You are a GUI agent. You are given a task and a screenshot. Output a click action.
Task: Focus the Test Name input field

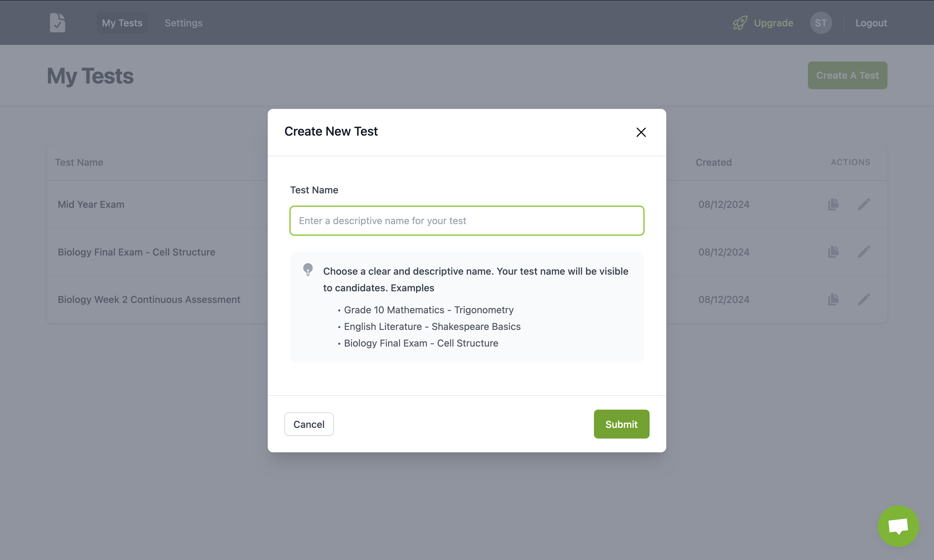[x=467, y=221]
